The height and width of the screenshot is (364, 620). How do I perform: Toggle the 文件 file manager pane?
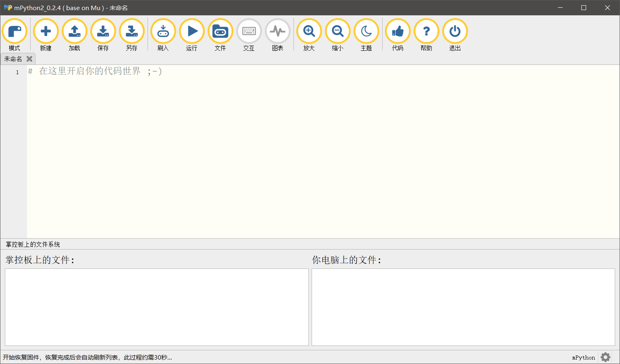click(x=221, y=35)
